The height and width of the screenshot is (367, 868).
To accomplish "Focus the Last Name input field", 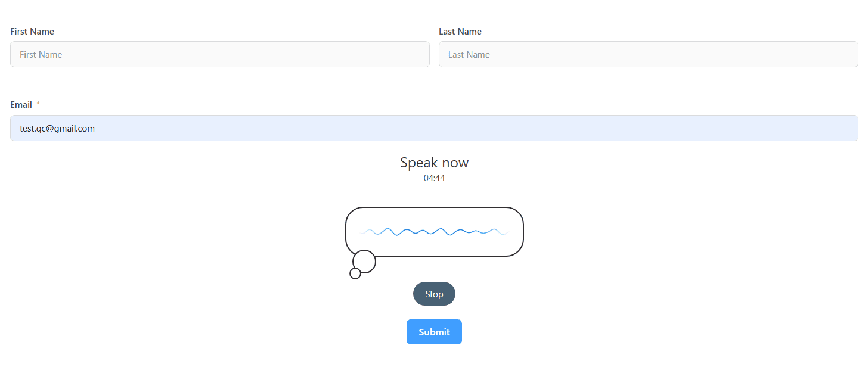I will (x=649, y=54).
